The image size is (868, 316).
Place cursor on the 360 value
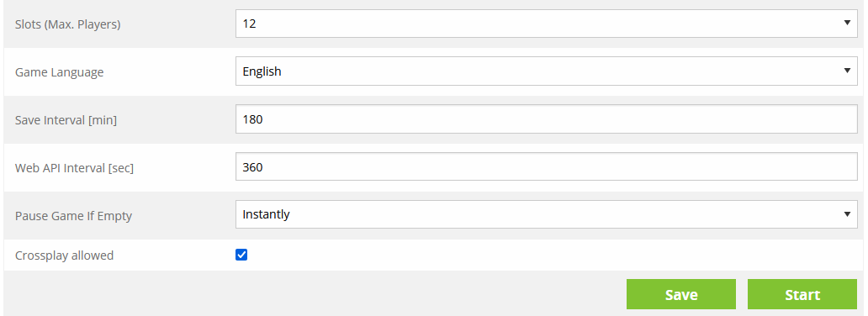[x=252, y=166]
